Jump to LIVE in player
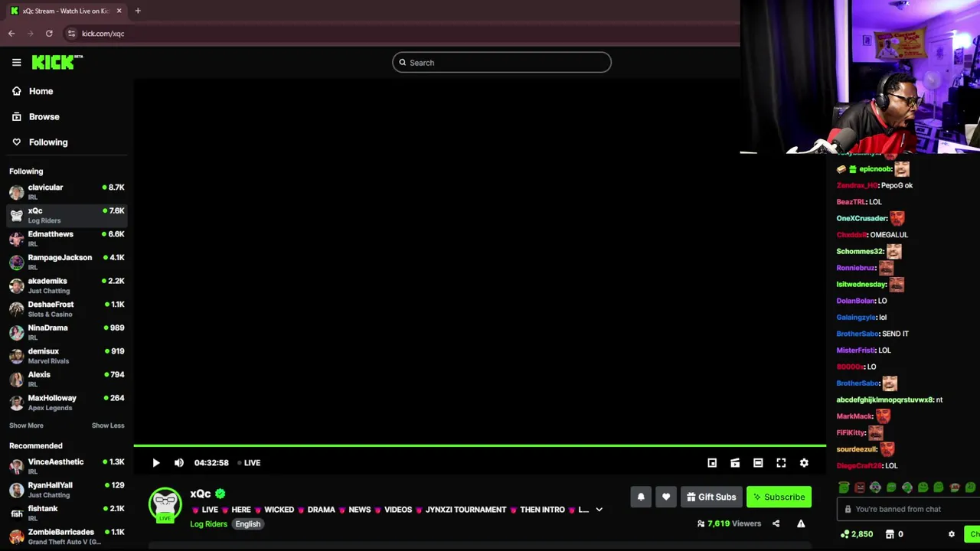The height and width of the screenshot is (551, 980). tap(249, 463)
